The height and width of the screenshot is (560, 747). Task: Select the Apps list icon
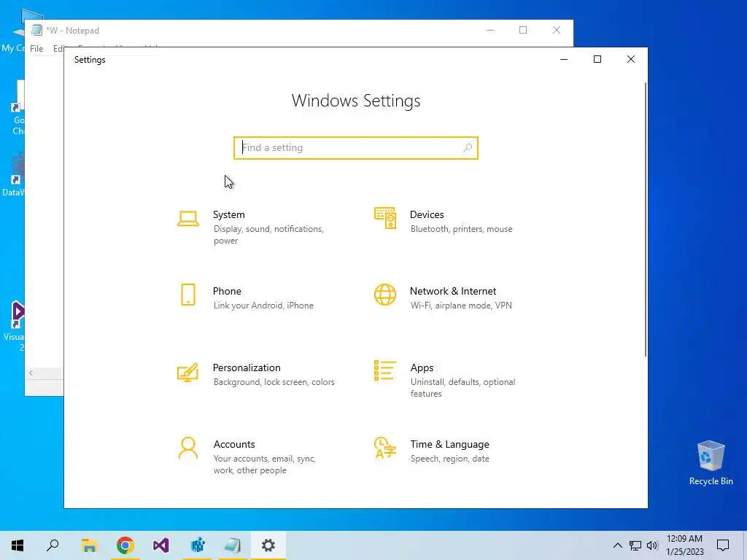pos(385,371)
